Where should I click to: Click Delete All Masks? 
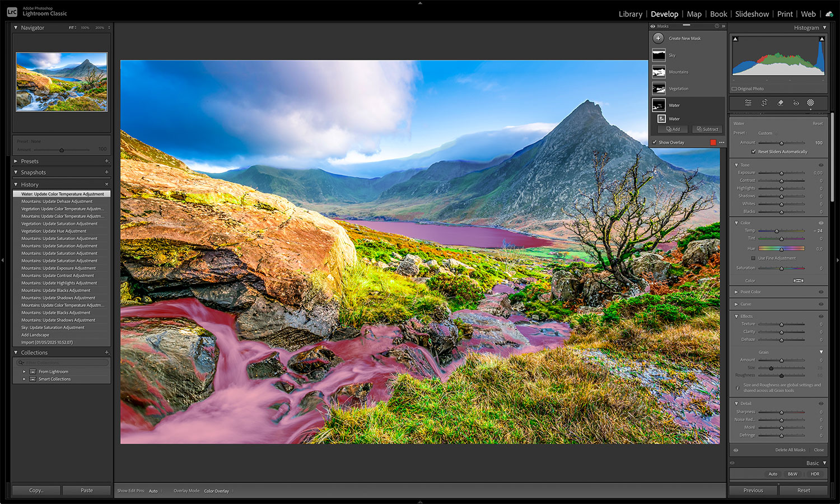[x=791, y=450]
